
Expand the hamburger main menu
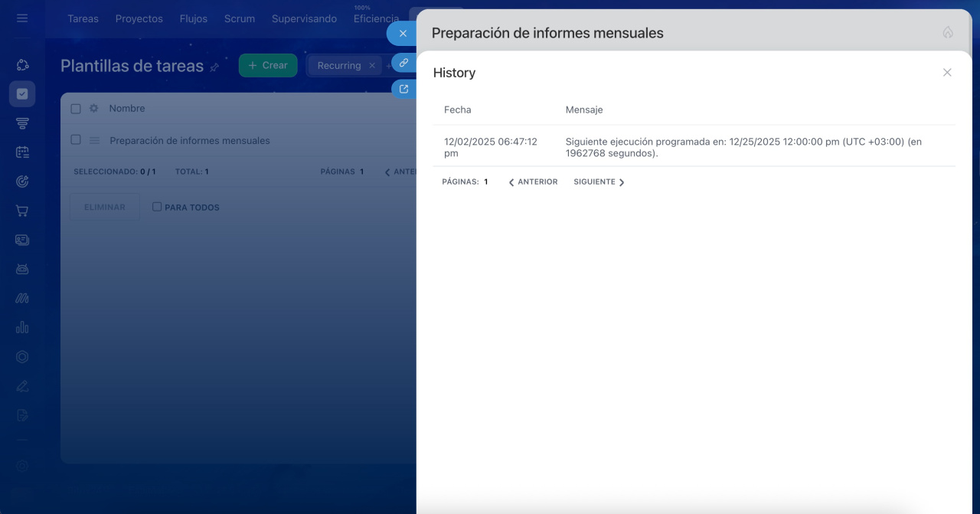coord(22,18)
